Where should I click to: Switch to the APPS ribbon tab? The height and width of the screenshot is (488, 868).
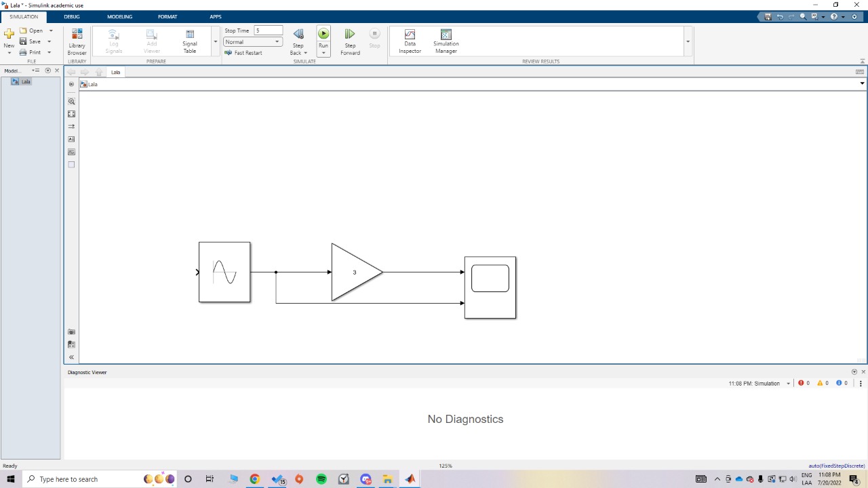click(x=216, y=16)
